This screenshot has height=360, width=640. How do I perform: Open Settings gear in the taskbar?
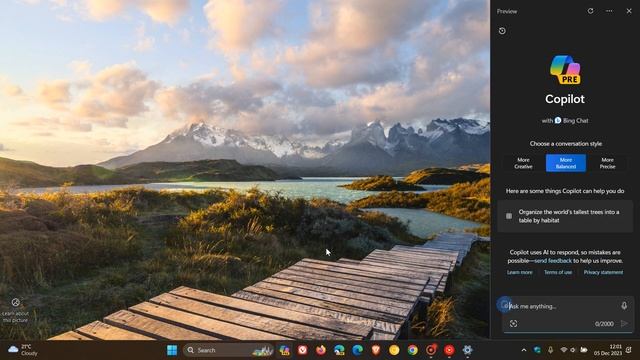[x=468, y=350]
